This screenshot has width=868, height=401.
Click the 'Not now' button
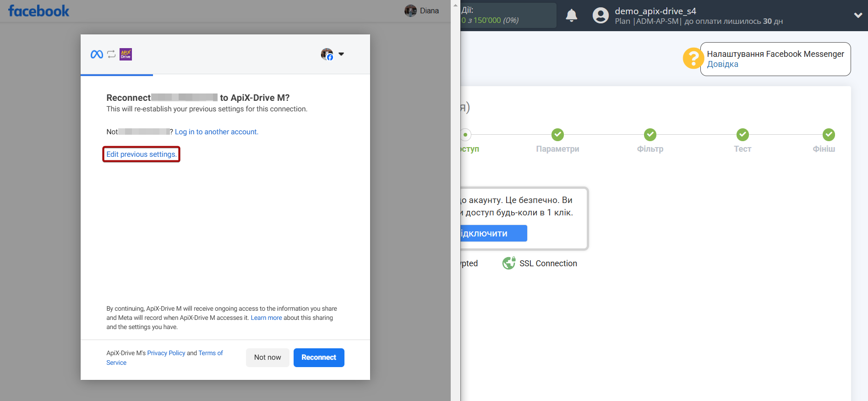(x=267, y=357)
